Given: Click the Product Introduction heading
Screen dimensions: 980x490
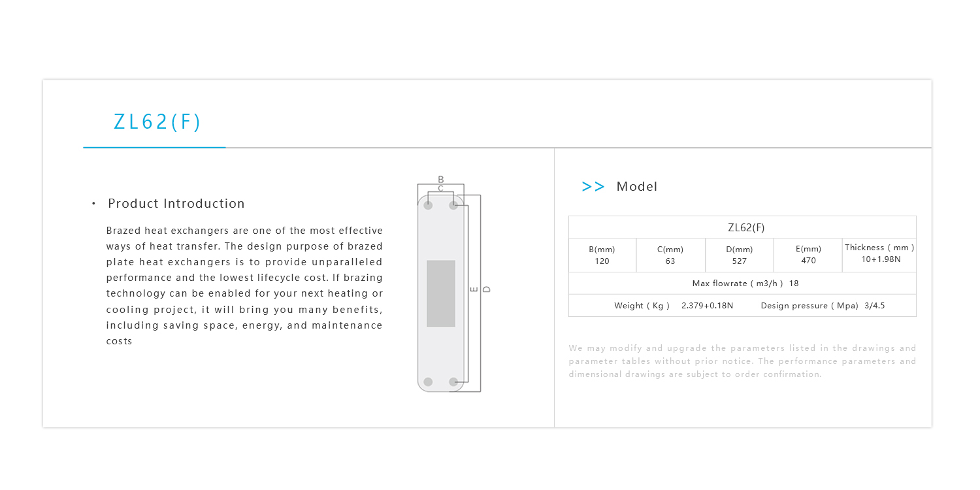Looking at the screenshot, I should pyautogui.click(x=176, y=203).
